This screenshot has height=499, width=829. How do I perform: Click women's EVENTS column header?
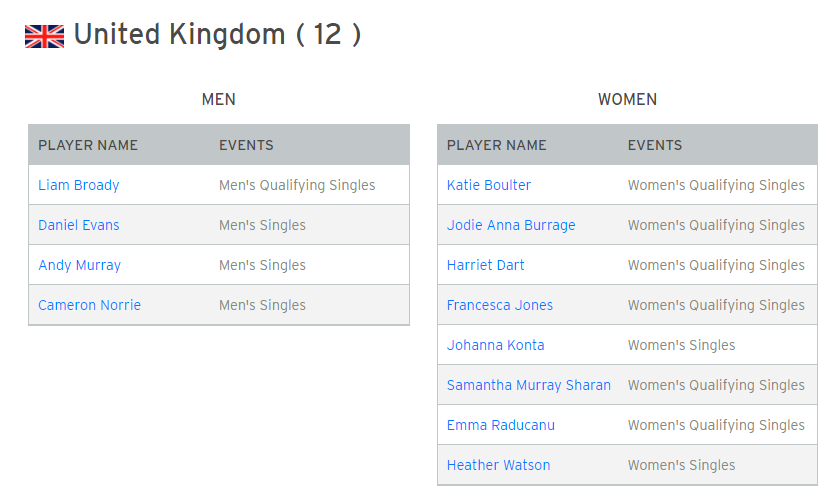655,145
